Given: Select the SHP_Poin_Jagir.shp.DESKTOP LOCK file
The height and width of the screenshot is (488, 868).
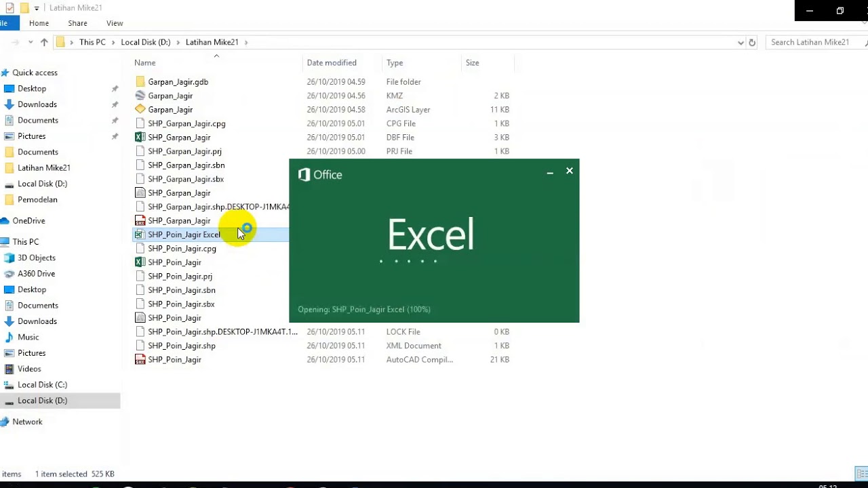Looking at the screenshot, I should coord(222,331).
